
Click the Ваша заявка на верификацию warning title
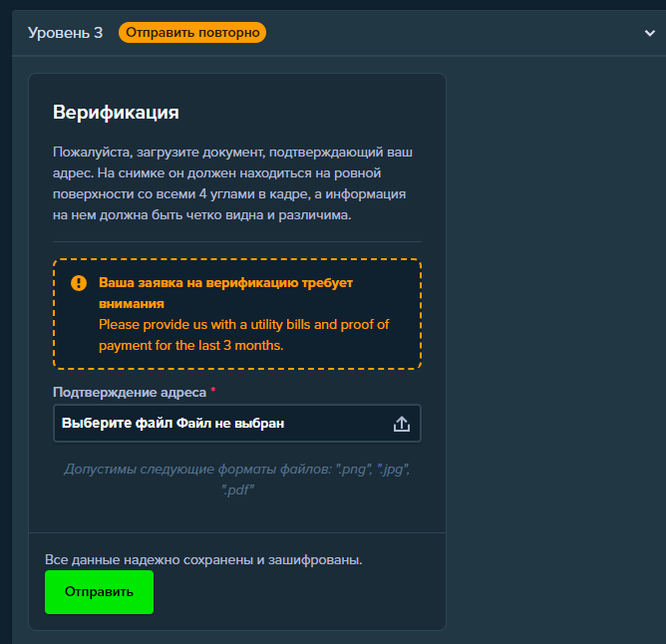tap(225, 293)
